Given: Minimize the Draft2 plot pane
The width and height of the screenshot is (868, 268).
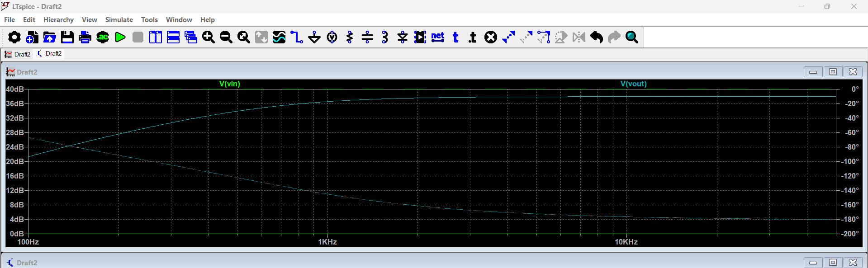Looking at the screenshot, I should pos(813,72).
